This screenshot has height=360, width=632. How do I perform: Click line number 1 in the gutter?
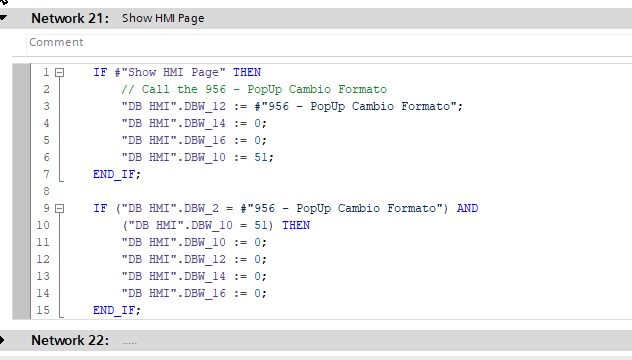click(46, 72)
